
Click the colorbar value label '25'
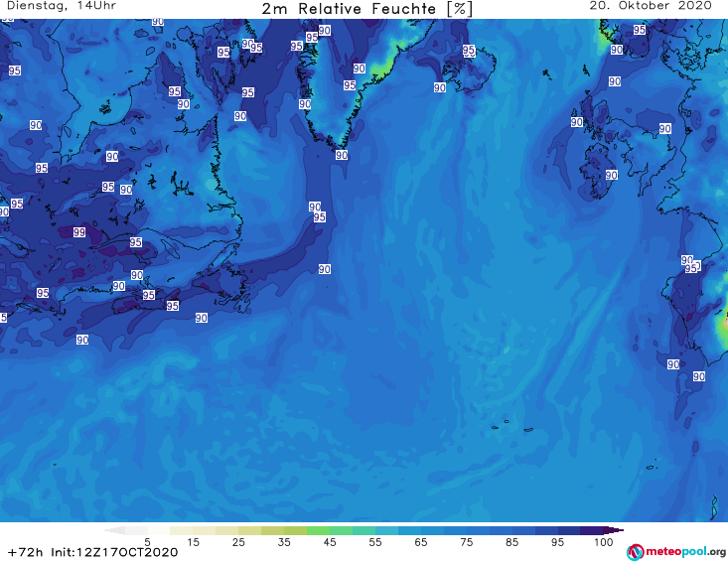coord(238,542)
